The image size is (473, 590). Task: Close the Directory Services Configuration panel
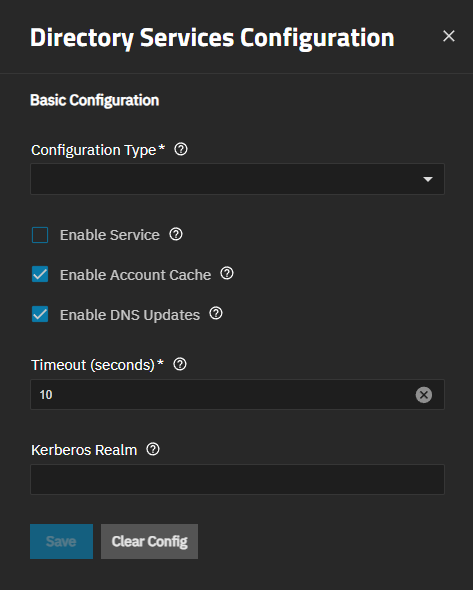449,36
